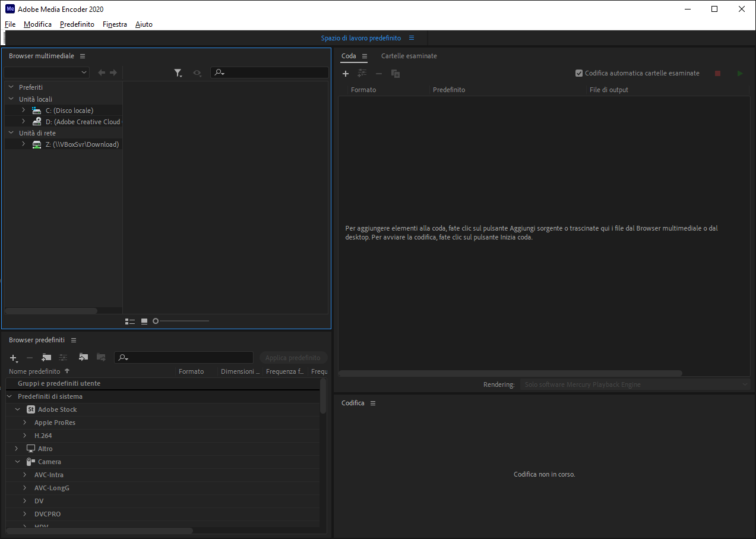
Task: Expand the Z: (\\VBoxSvr\Download) drive
Action: pyautogui.click(x=23, y=144)
